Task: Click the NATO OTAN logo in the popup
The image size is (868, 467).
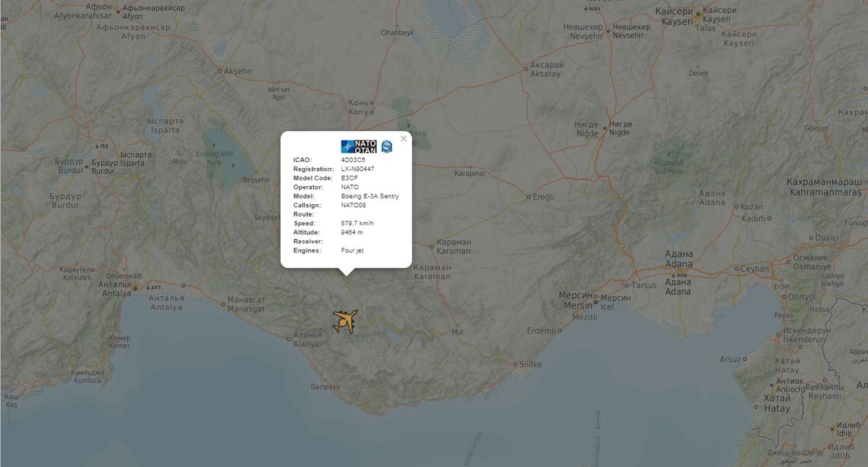Action: [x=359, y=146]
